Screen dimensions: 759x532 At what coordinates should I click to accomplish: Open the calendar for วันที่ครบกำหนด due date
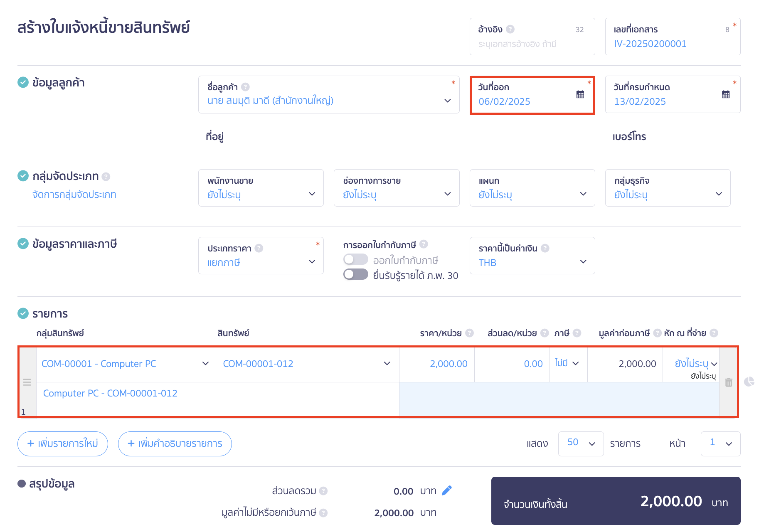tap(726, 94)
